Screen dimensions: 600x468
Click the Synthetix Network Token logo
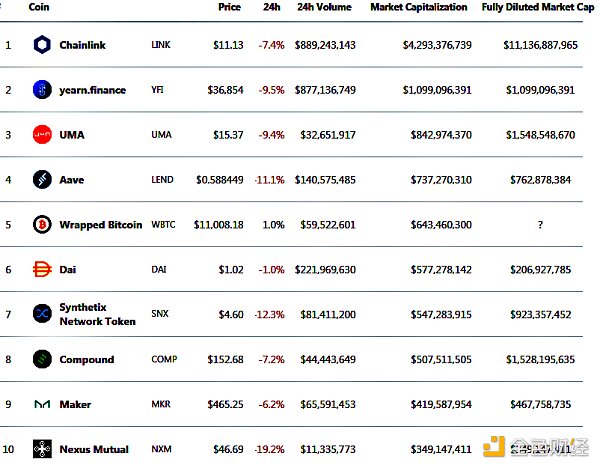point(42,314)
